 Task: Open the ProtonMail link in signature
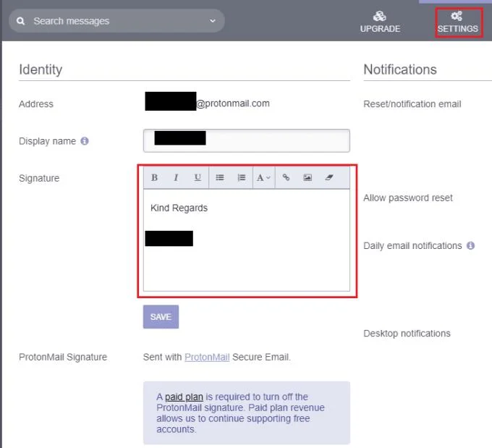207,358
